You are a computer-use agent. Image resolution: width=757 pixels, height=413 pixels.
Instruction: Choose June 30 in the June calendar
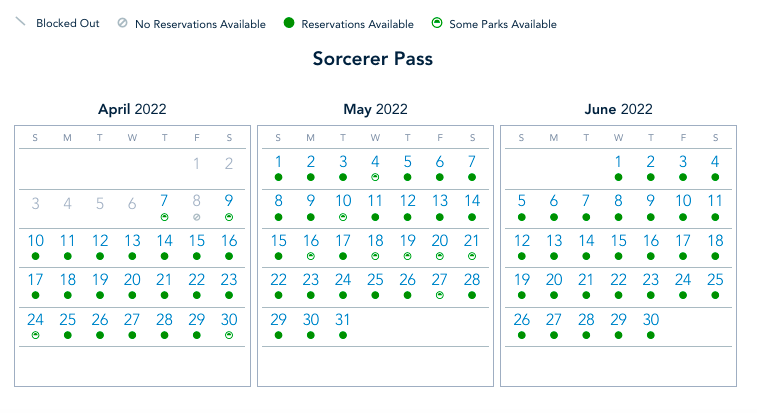[x=650, y=320]
